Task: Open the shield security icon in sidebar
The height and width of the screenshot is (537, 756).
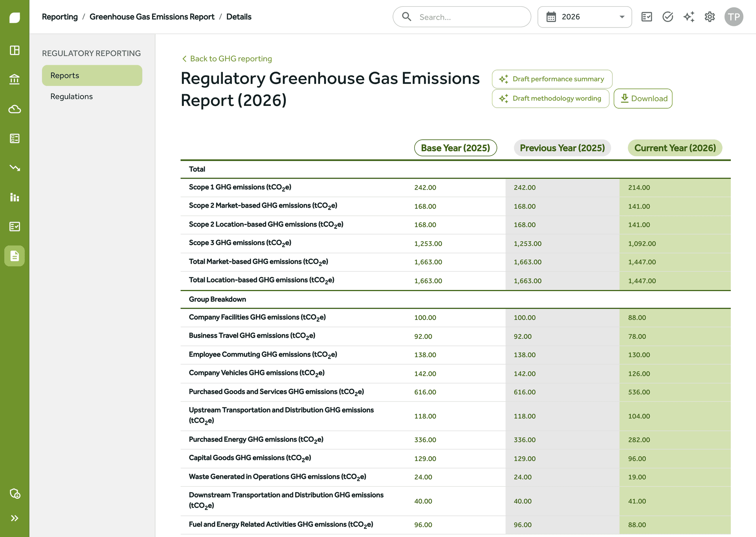Action: click(15, 493)
